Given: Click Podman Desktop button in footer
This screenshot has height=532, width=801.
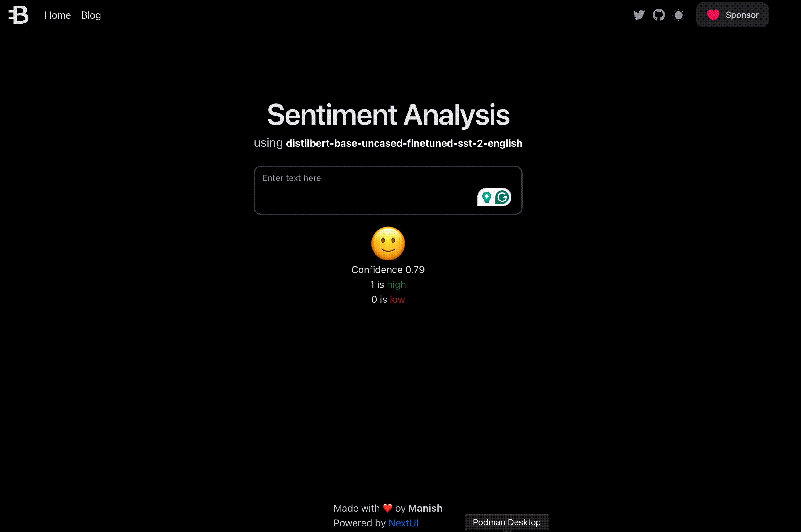Looking at the screenshot, I should tap(506, 522).
